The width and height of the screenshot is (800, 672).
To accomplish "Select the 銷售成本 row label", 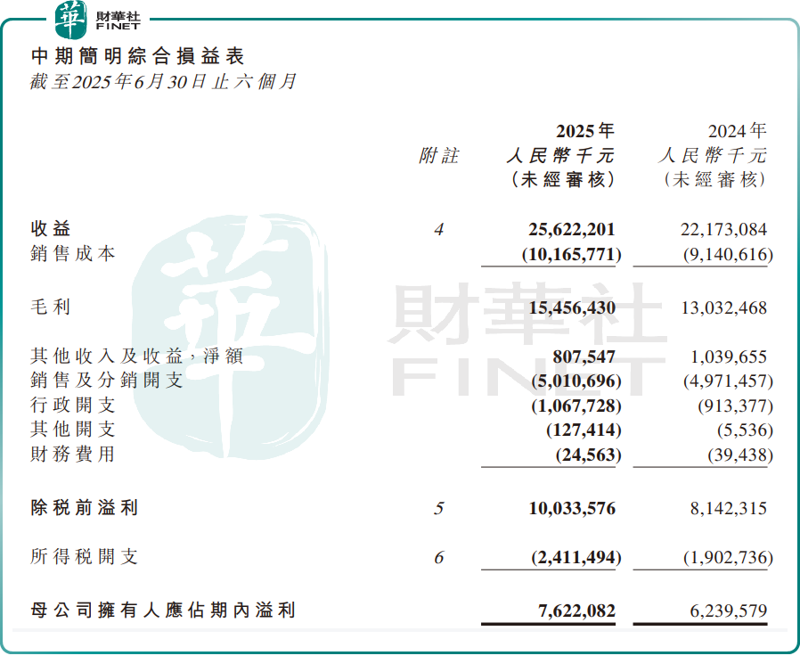I will pos(73,254).
